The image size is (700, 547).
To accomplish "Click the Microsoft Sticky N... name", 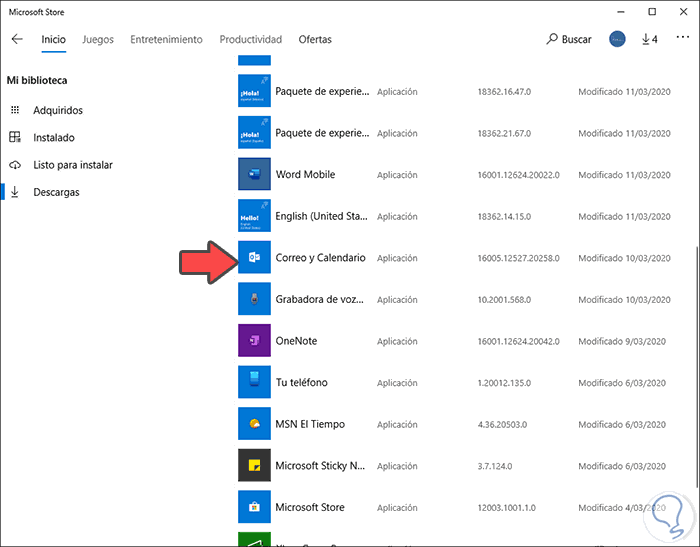I will pyautogui.click(x=320, y=466).
